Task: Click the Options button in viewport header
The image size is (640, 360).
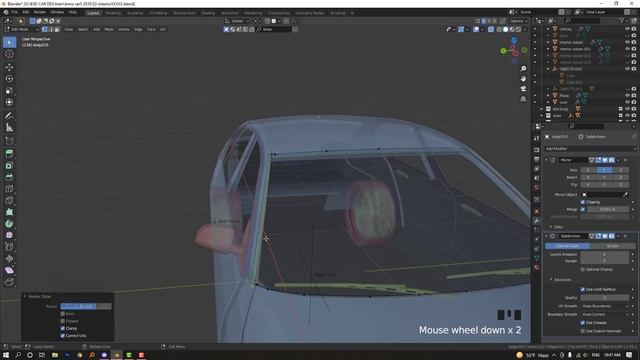Action: pyautogui.click(x=518, y=21)
